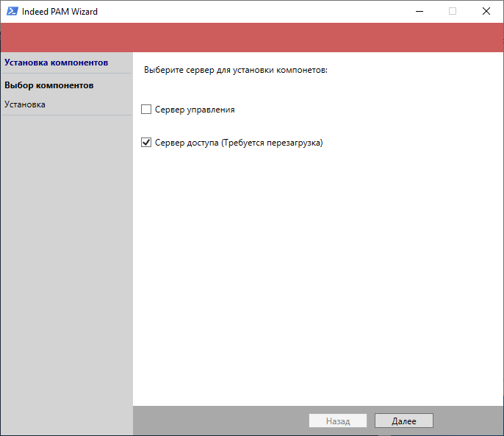Go to the Установка step in sidebar
Screen dimensions: 504x436
pos(25,104)
